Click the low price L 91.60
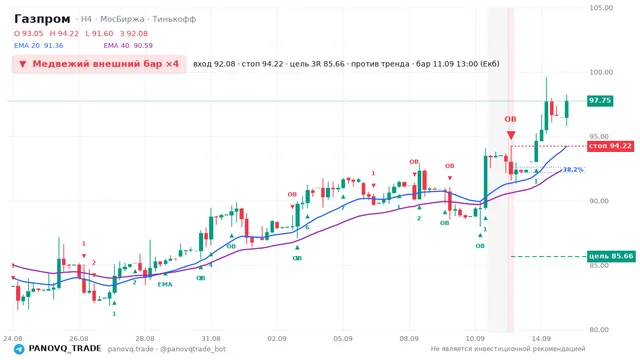640x360 pixels. pyautogui.click(x=99, y=33)
